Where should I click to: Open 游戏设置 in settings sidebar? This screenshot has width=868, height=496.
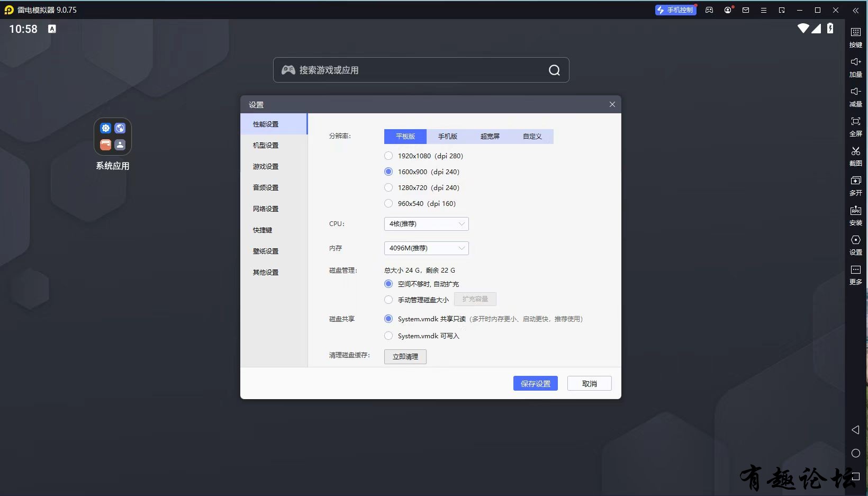pyautogui.click(x=274, y=166)
